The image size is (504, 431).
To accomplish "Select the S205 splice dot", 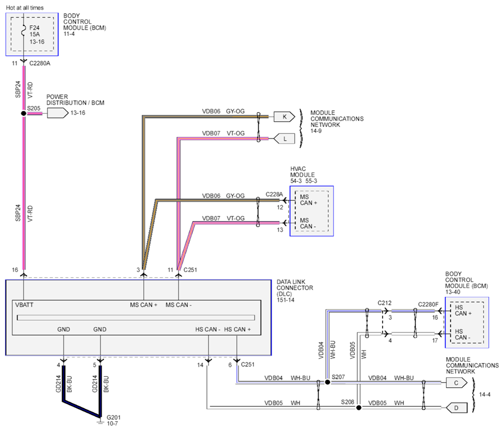I will point(24,113).
